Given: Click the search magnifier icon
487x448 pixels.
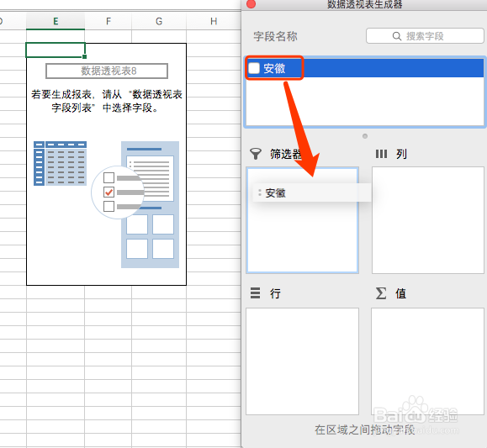Looking at the screenshot, I should [x=397, y=36].
